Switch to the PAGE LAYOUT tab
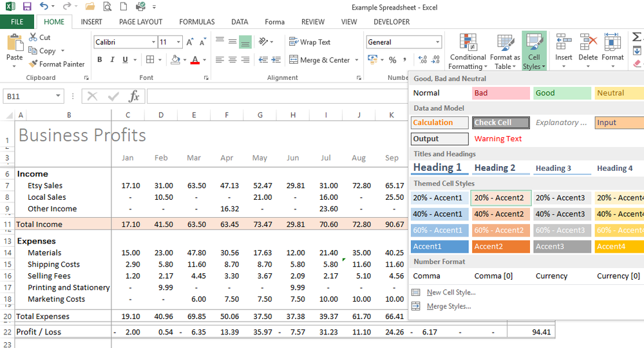 pyautogui.click(x=140, y=22)
